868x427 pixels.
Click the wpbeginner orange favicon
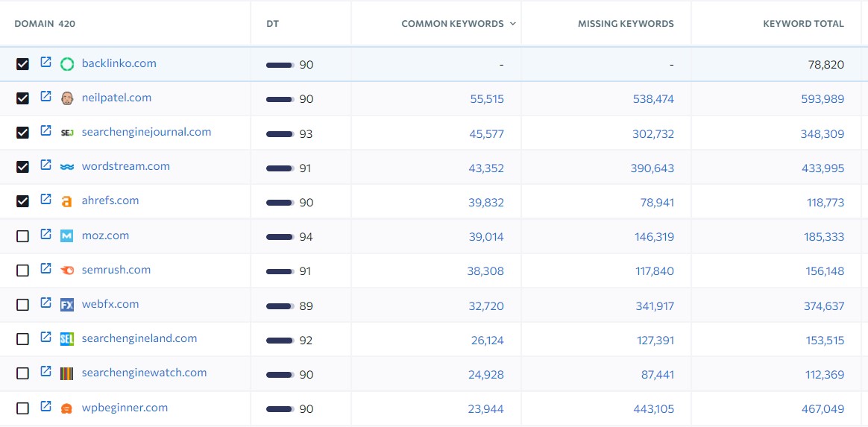[x=67, y=409]
